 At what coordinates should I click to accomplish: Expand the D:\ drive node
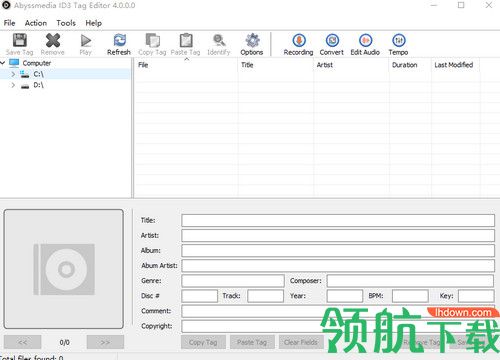(13, 85)
